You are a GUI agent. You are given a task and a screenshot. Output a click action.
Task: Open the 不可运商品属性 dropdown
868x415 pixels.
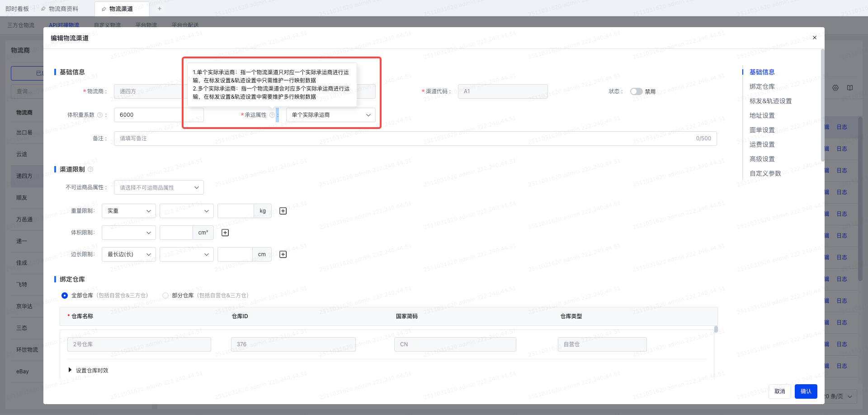159,187
